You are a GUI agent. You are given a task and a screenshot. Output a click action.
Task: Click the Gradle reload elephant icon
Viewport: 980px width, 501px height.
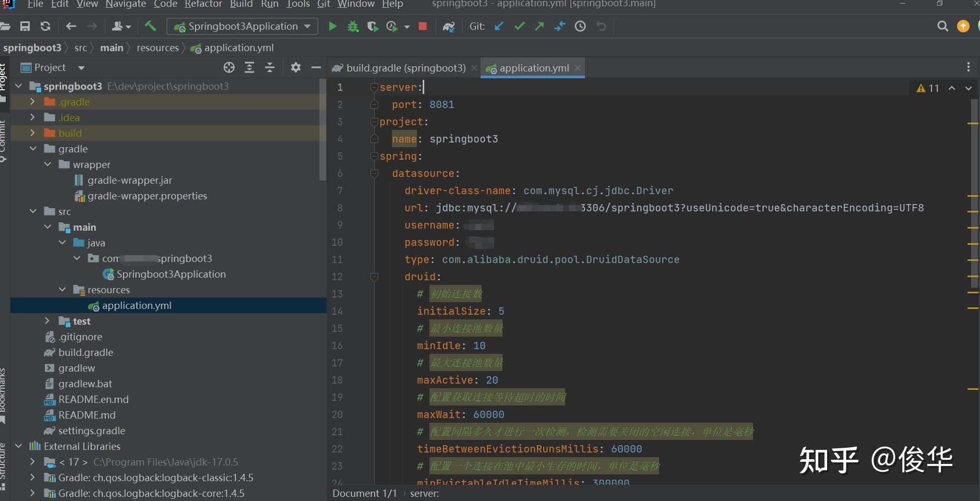coord(449,26)
